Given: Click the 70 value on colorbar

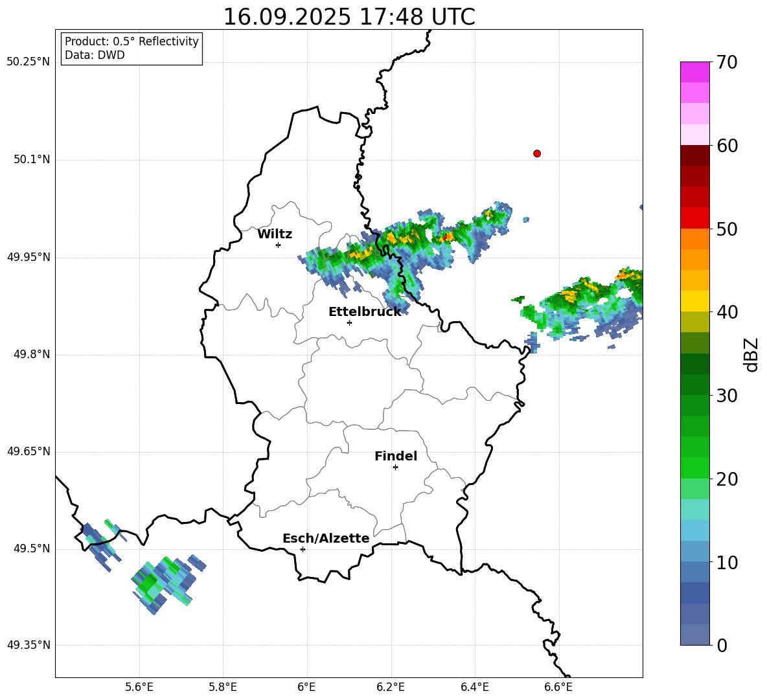Looking at the screenshot, I should point(727,62).
